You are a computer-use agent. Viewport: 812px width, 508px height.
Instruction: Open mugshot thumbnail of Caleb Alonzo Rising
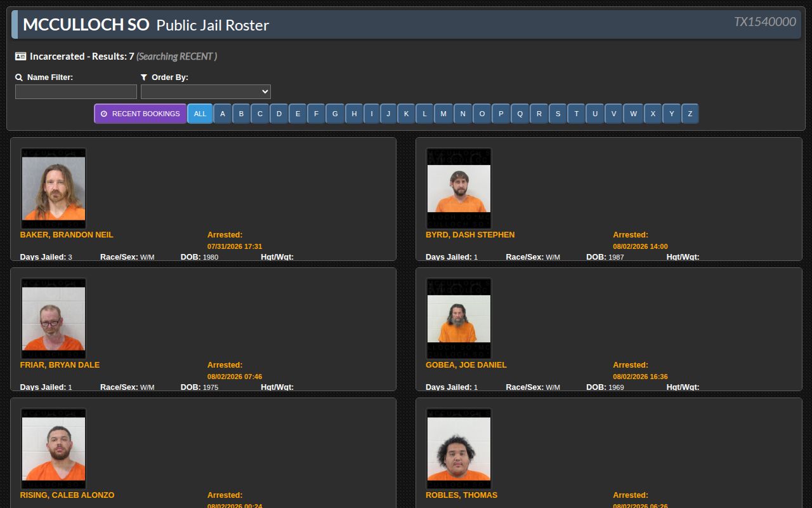click(53, 448)
